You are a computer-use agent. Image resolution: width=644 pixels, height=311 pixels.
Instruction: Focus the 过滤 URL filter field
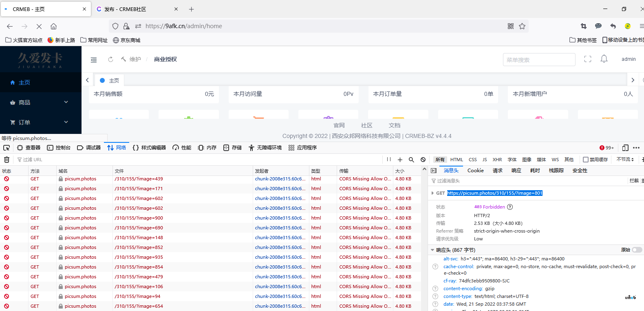[x=198, y=160]
